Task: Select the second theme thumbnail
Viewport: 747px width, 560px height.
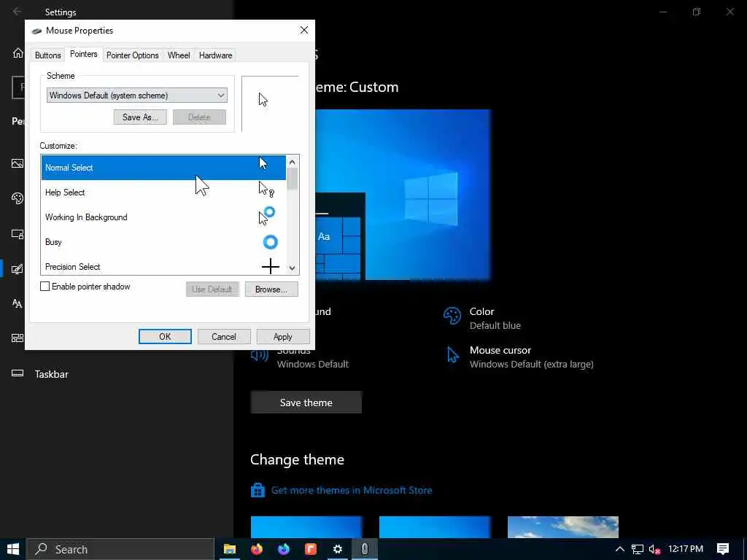Action: point(435,526)
